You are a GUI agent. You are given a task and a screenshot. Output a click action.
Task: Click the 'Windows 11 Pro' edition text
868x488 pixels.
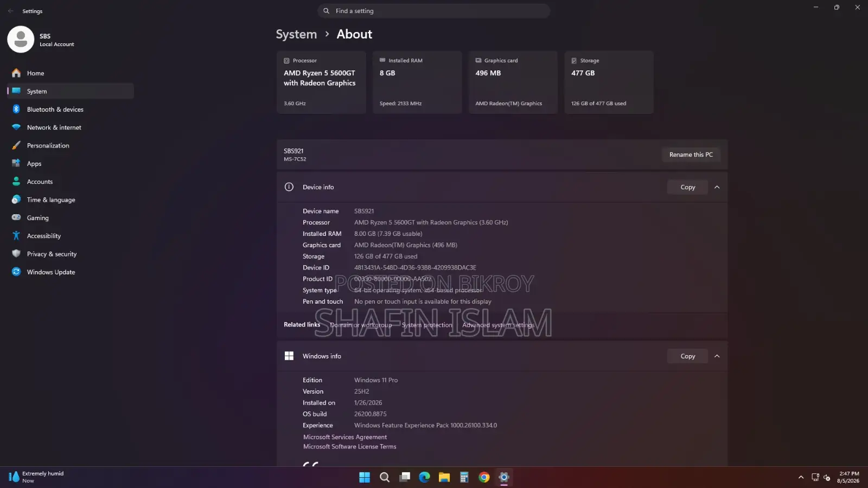(376, 380)
